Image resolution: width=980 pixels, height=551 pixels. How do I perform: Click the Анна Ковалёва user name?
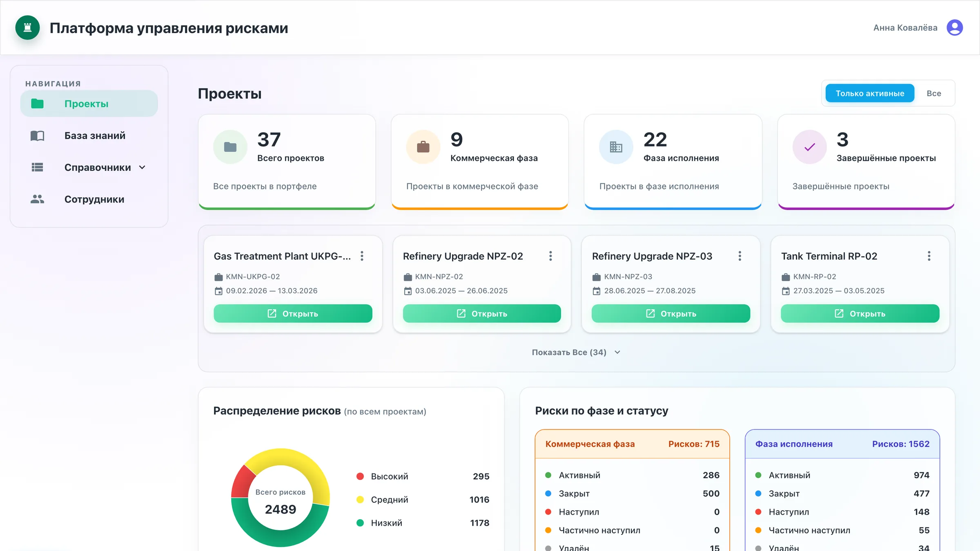pos(905,28)
